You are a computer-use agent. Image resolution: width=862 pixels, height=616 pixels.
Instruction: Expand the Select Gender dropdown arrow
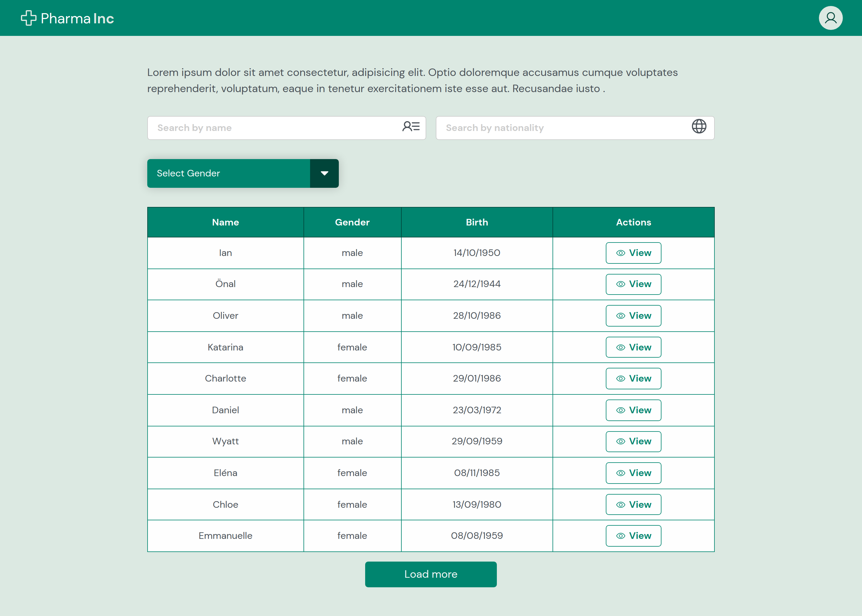324,173
